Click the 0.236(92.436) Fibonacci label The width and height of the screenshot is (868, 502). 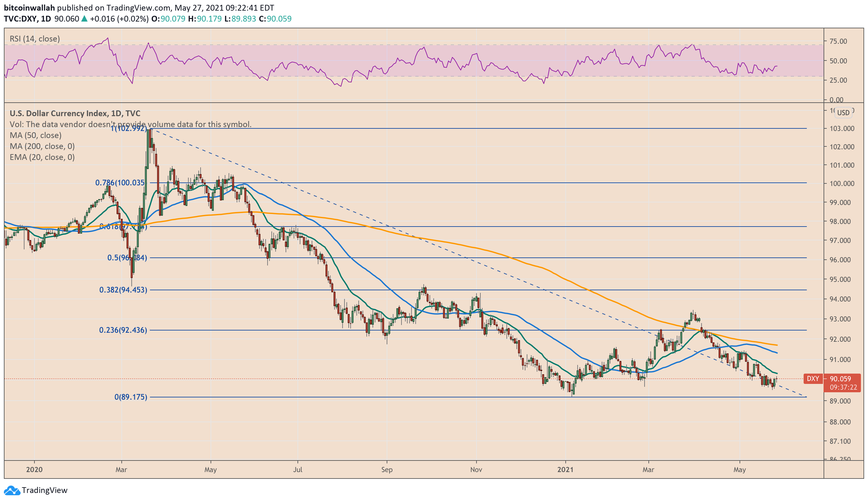coord(123,330)
